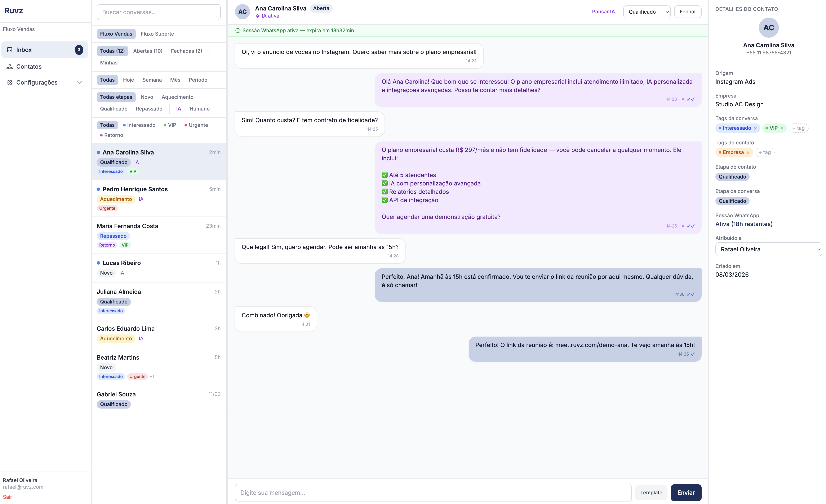The width and height of the screenshot is (826, 504).
Task: Click the Sair logout link
Action: pyautogui.click(x=7, y=497)
